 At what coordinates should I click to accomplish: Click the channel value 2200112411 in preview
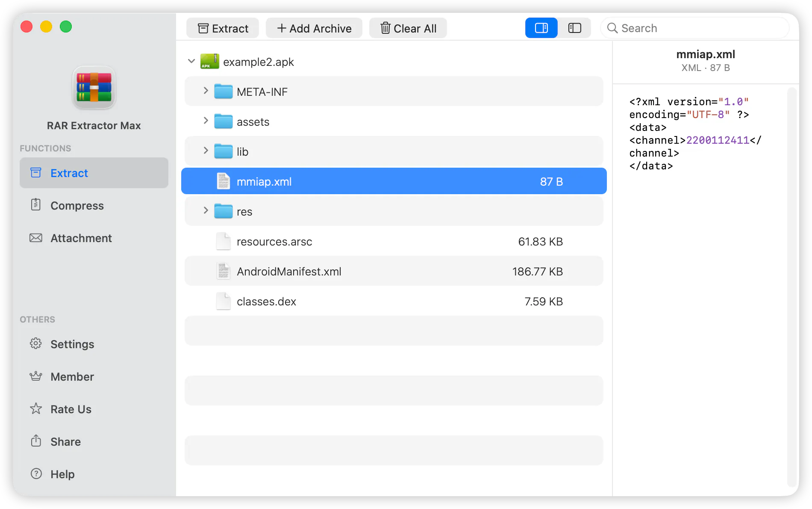[718, 140]
